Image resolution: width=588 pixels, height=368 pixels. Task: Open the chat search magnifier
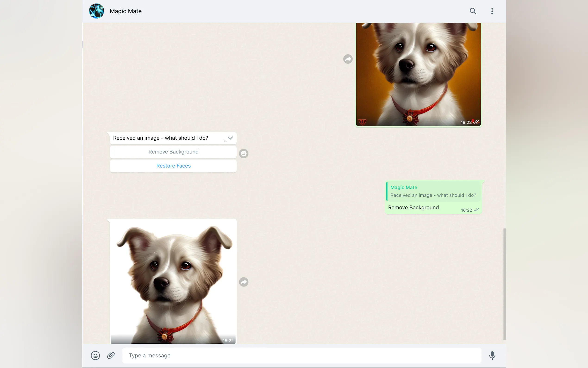pos(473,11)
